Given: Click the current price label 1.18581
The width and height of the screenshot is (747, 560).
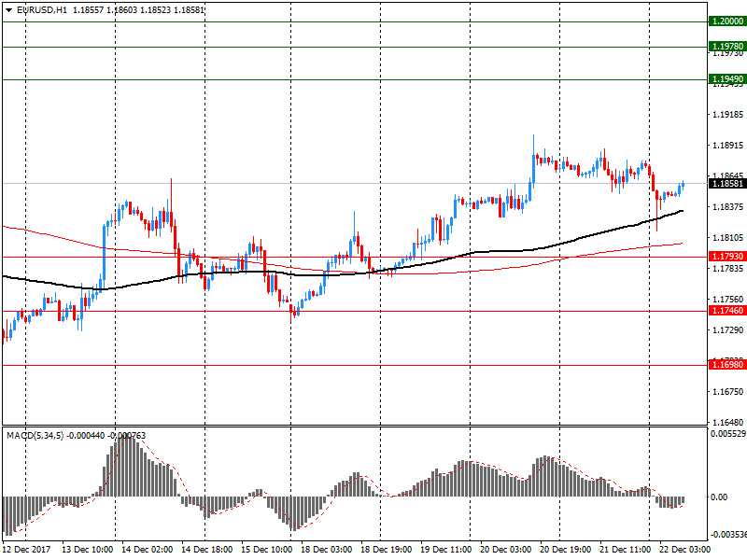Looking at the screenshot, I should 727,183.
